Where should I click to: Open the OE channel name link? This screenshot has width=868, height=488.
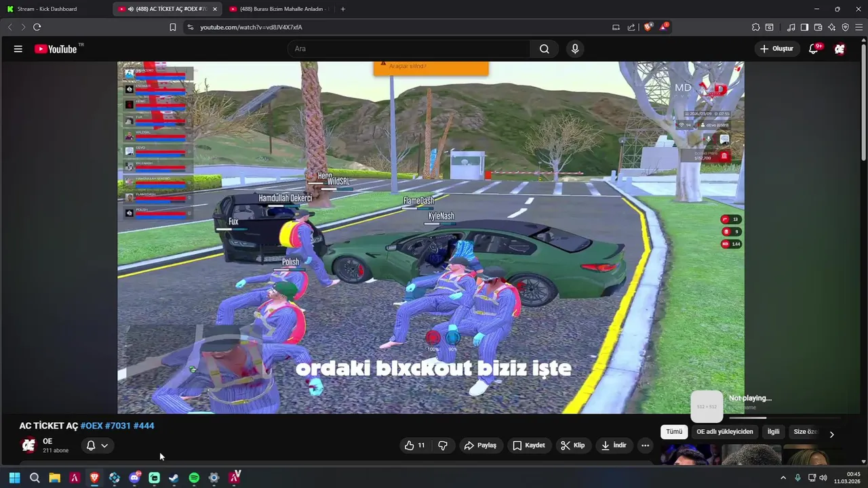pyautogui.click(x=47, y=441)
